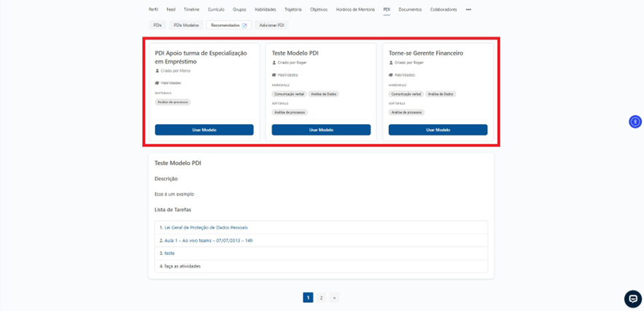
Task: Go to next pagination page arrow
Action: pos(334,298)
